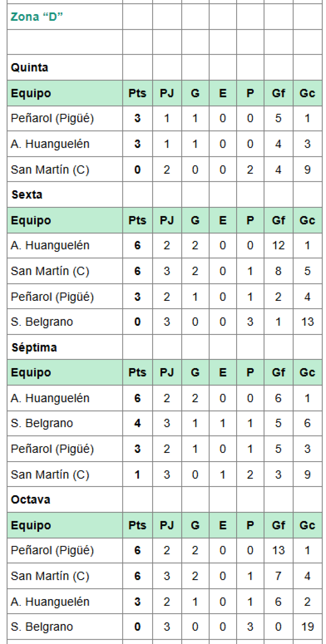
Task: Select A. Huanguelén in Quinta table
Action: click(x=50, y=144)
